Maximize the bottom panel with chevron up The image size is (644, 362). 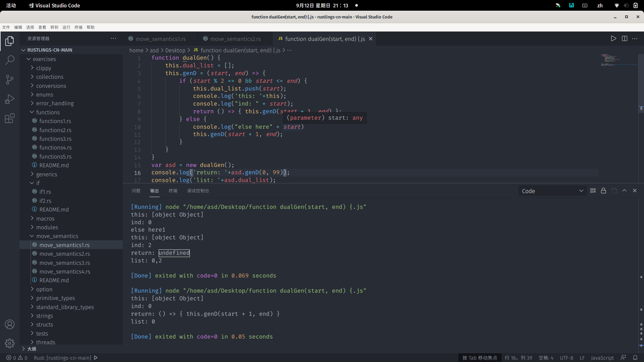(x=624, y=191)
